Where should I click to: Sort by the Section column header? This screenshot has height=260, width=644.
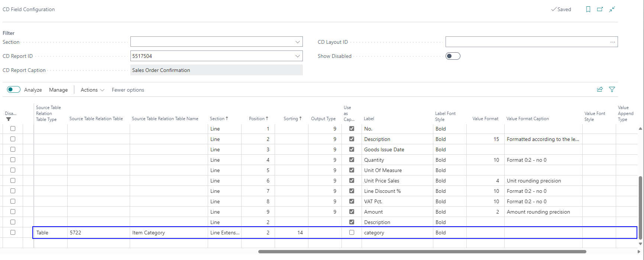219,119
